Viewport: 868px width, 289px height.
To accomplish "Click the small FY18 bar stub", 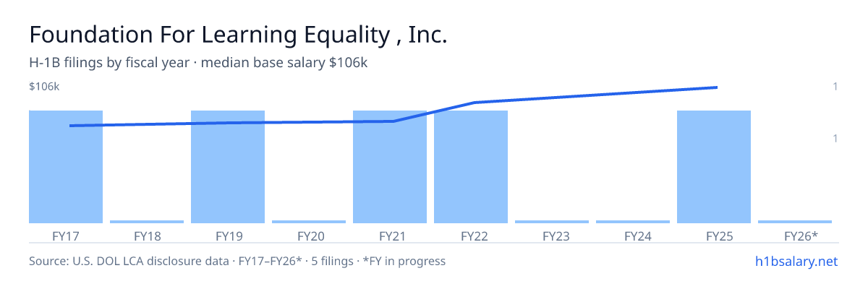I will point(147,222).
